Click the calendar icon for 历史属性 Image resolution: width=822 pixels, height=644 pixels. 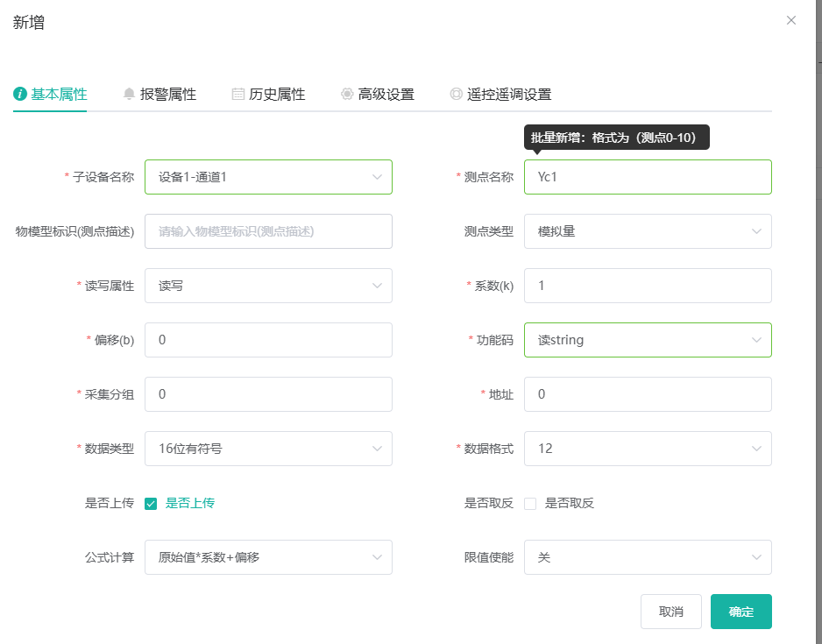pyautogui.click(x=238, y=94)
